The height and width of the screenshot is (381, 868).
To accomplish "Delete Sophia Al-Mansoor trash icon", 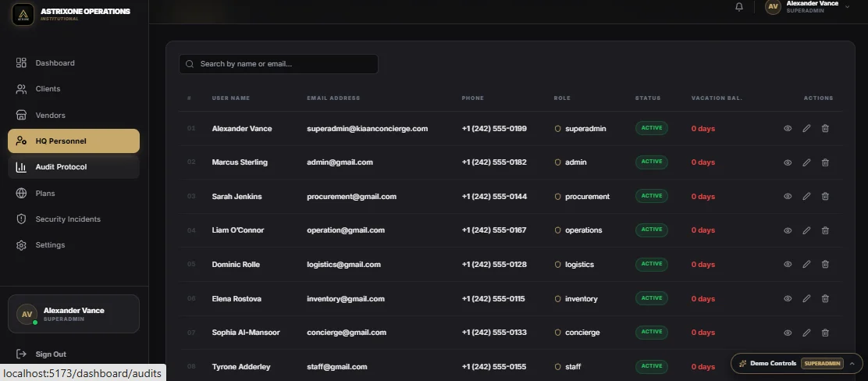I will pos(825,333).
